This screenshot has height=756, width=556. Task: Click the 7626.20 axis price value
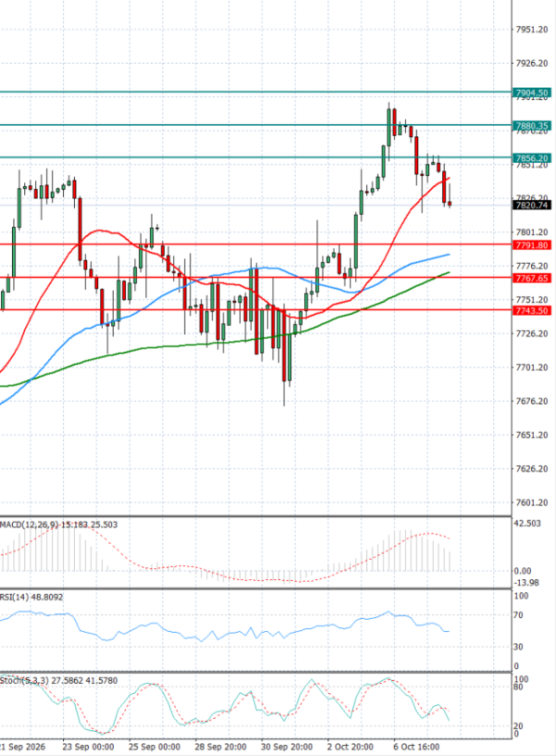532,468
